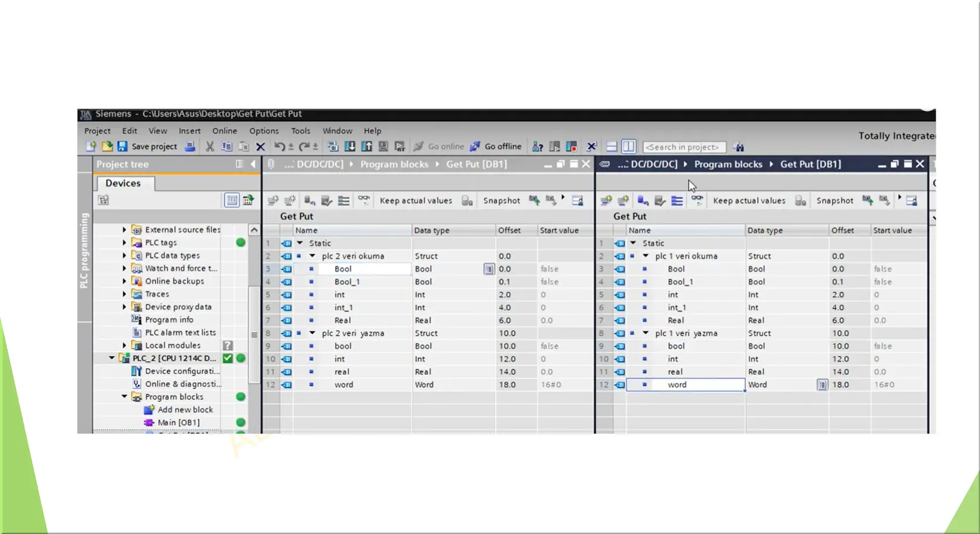This screenshot has width=980, height=534.
Task: Undo the last action
Action: coord(280,146)
